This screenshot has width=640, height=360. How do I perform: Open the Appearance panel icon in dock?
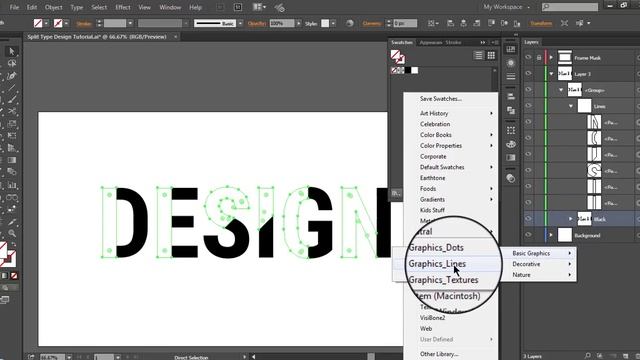tap(511, 63)
